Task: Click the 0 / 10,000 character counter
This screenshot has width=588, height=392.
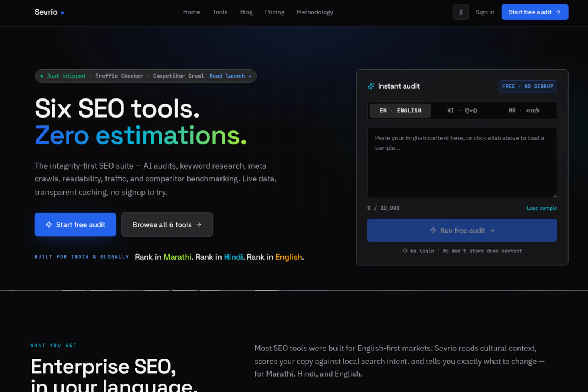Action: [x=383, y=208]
